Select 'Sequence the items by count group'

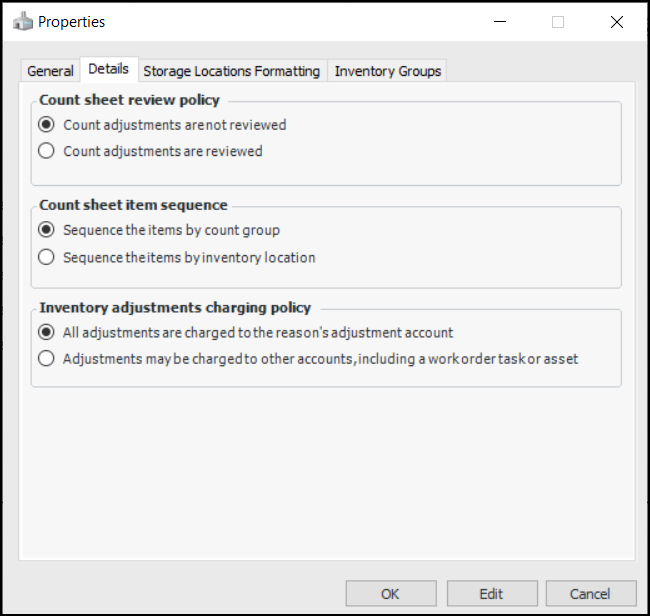[46, 230]
